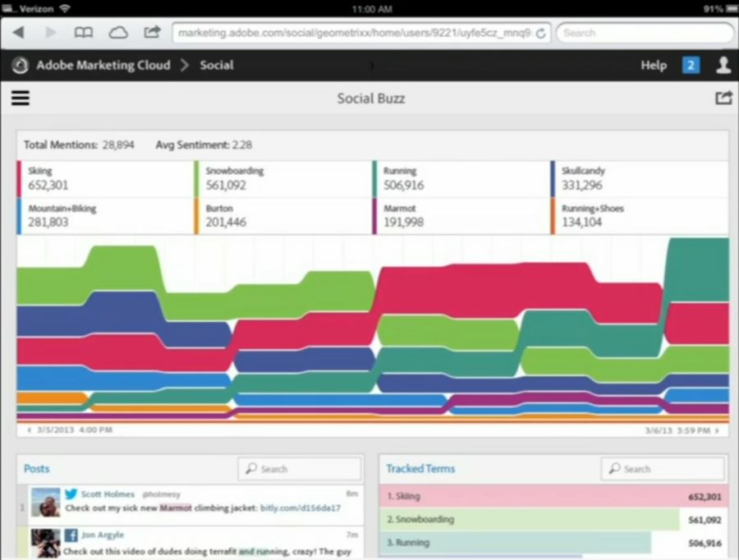Click the URL address bar
Viewport: 739px width, 560px height.
point(361,33)
